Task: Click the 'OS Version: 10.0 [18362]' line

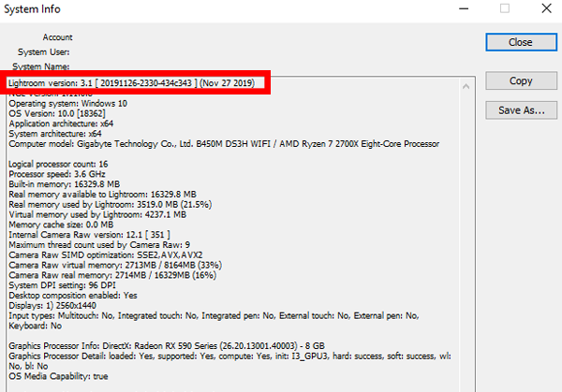Action: tap(57, 113)
